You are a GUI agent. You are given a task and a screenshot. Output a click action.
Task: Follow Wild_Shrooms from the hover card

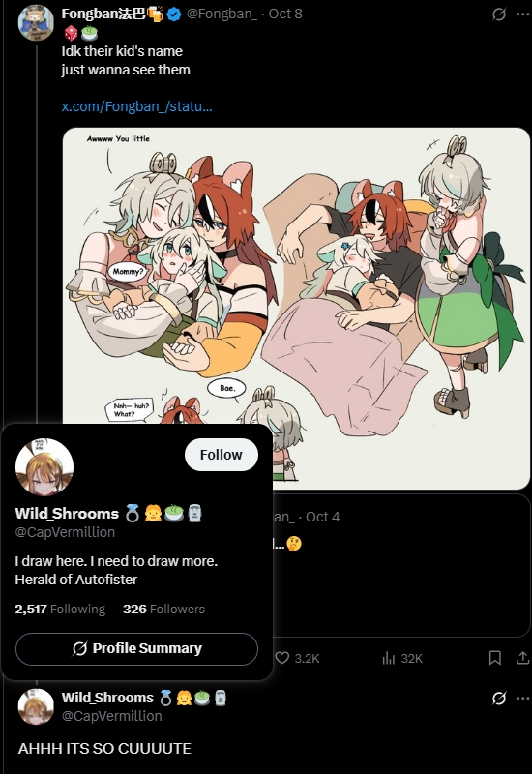point(222,455)
